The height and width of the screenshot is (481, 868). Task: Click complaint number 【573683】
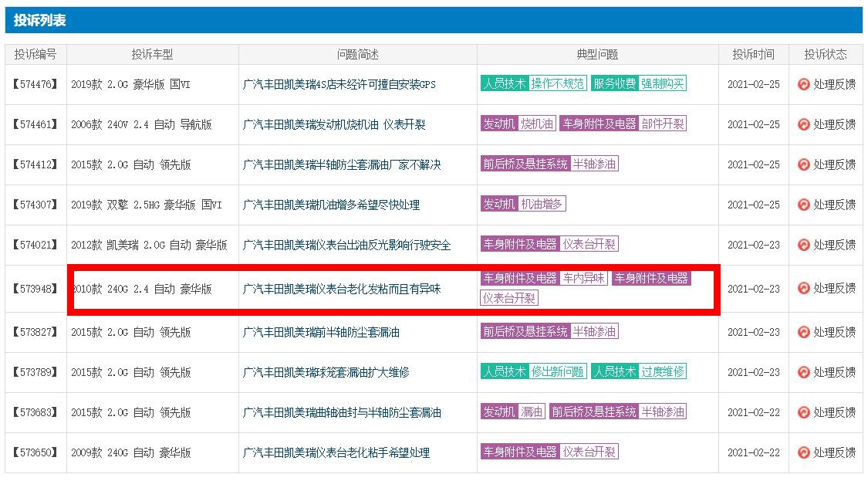click(35, 412)
